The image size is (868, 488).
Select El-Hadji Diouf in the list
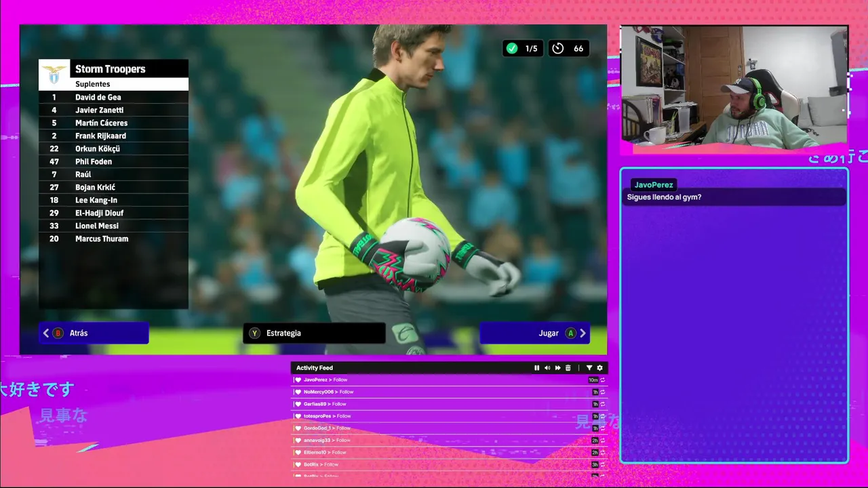click(x=114, y=213)
